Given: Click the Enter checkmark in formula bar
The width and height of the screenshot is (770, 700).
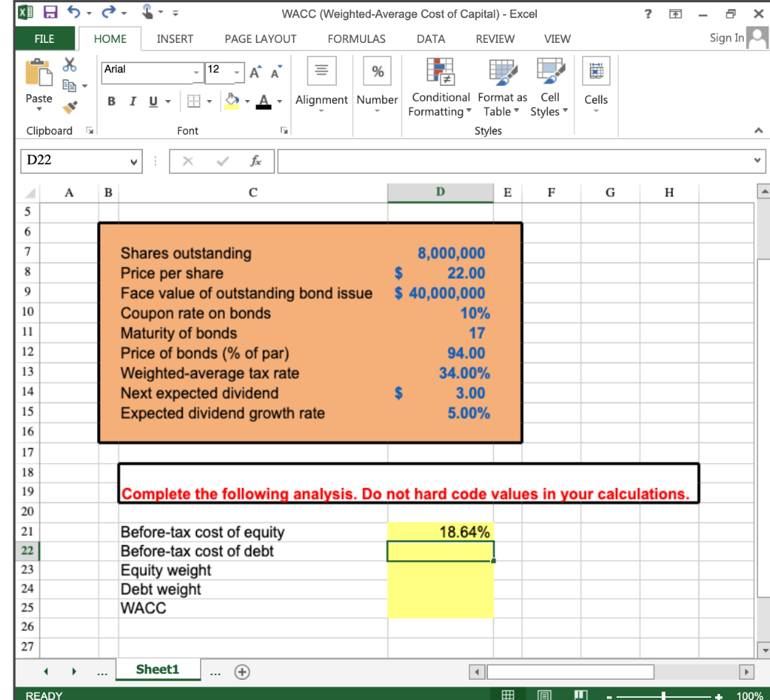Looking at the screenshot, I should click(223, 161).
